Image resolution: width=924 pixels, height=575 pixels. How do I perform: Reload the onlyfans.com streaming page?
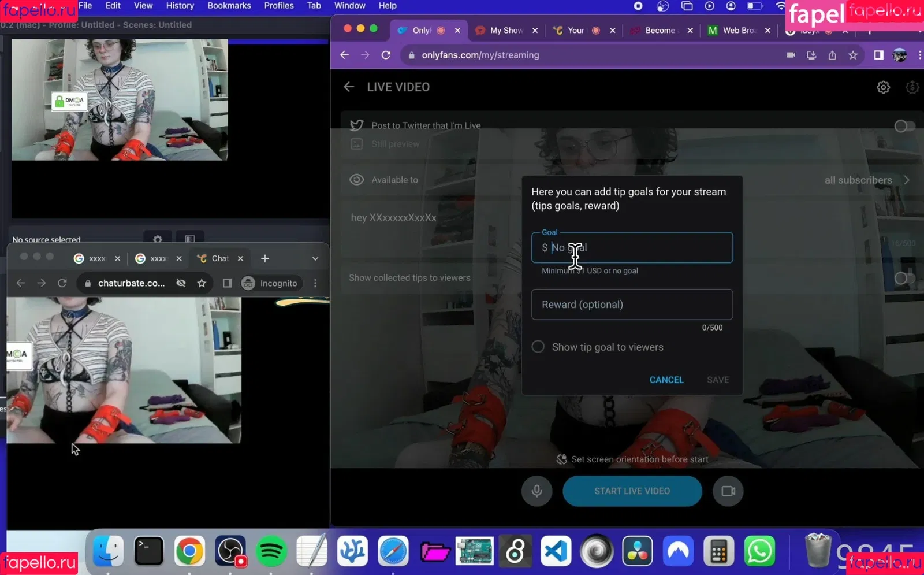386,55
